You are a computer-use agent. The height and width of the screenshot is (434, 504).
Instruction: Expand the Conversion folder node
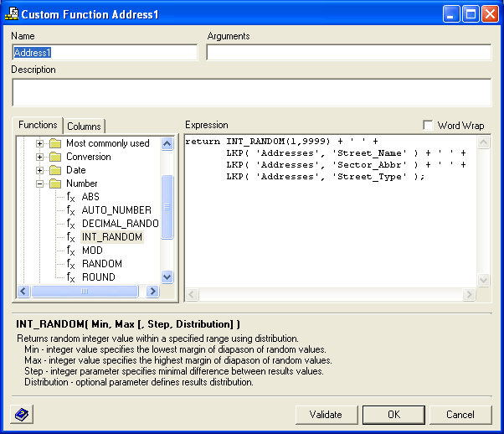pyautogui.click(x=39, y=157)
